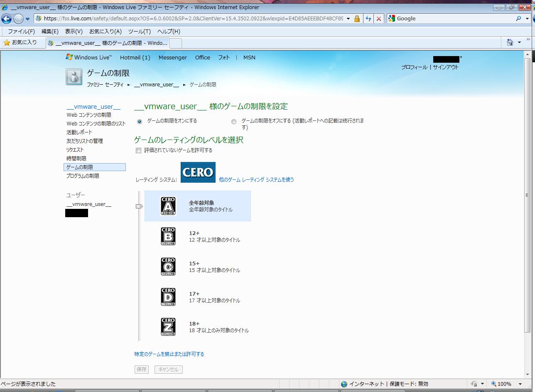Click the stop loading red X icon
The width and height of the screenshot is (535, 392).
click(378, 19)
